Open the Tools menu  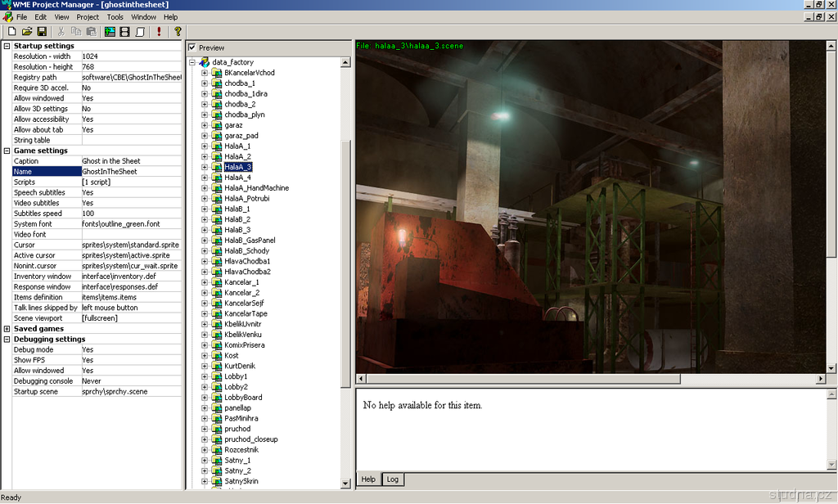115,16
